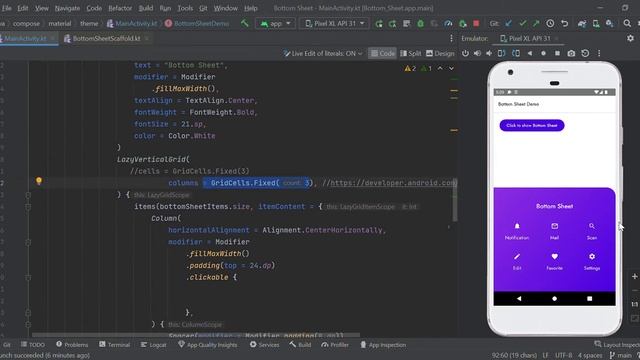The width and height of the screenshot is (640, 360).
Task: Click the emulator toolbar Overview square
Action: [x=557, y=53]
